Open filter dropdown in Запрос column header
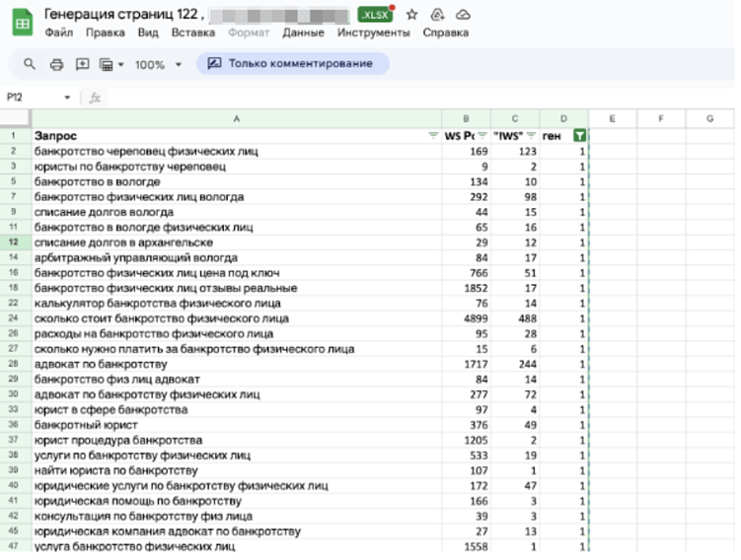Image resolution: width=741 pixels, height=560 pixels. coord(433,135)
